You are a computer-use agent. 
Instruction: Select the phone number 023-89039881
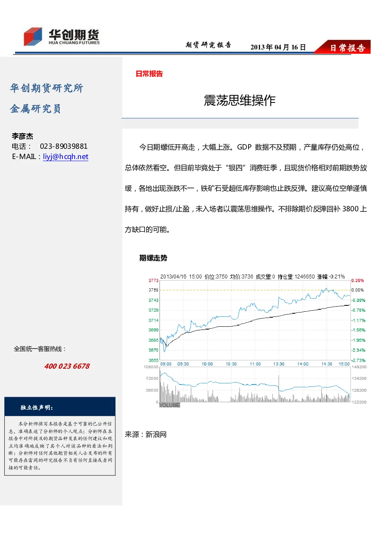pos(64,146)
